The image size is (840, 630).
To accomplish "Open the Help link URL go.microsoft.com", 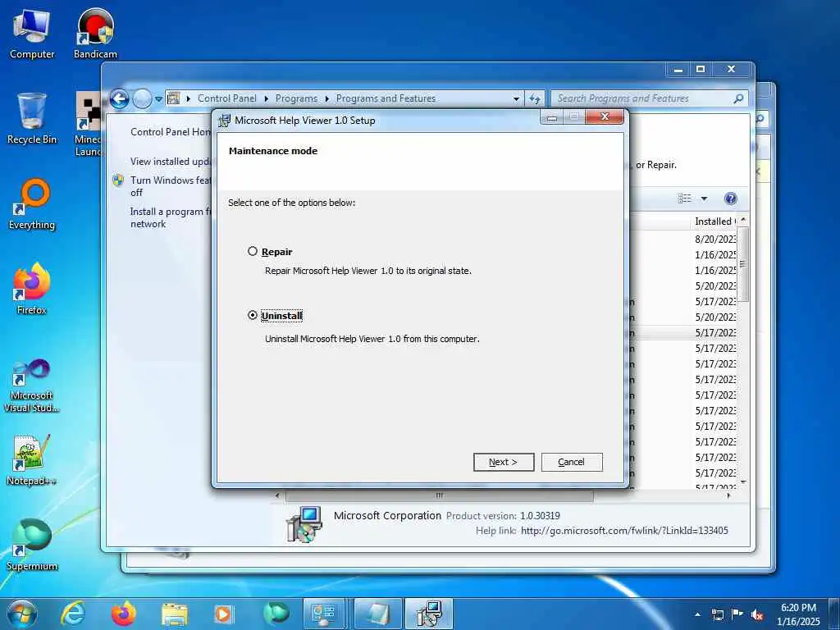I will (x=624, y=531).
